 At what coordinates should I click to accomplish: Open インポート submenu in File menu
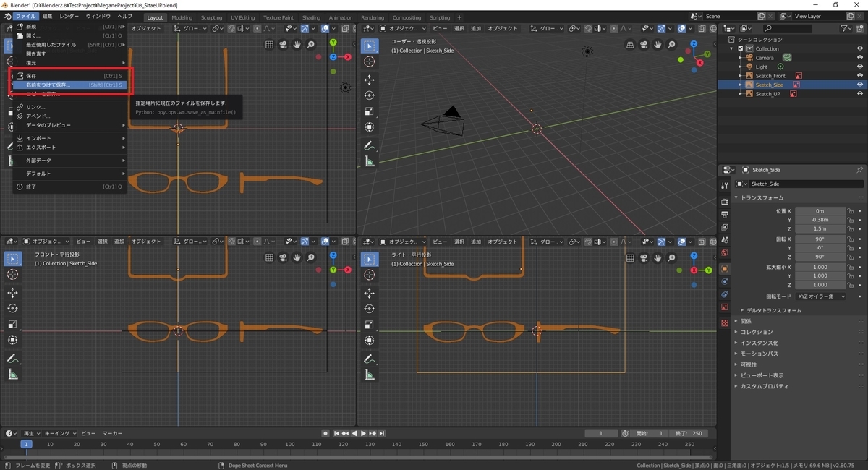[x=69, y=138]
